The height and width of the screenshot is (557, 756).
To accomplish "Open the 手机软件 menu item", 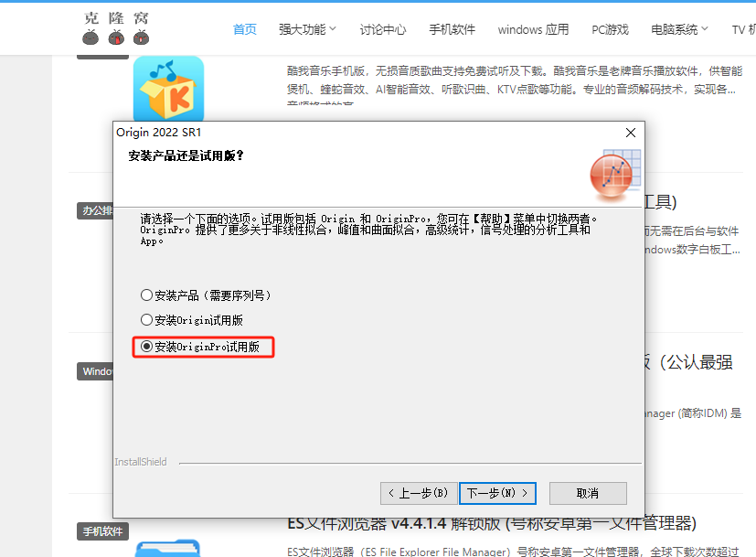I will (x=452, y=29).
